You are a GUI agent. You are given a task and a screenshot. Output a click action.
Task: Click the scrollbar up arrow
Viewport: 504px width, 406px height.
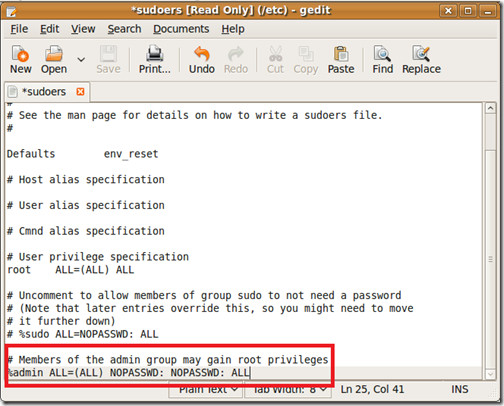click(490, 108)
